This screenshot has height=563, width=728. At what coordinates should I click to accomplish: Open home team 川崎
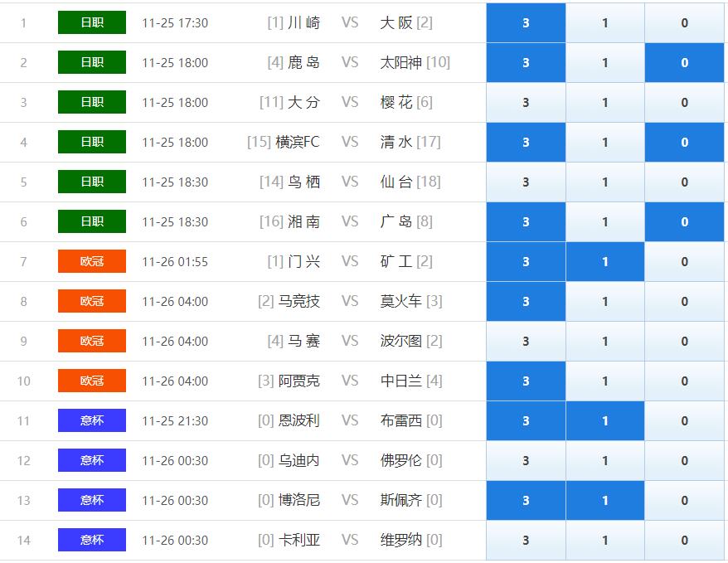[x=303, y=22]
